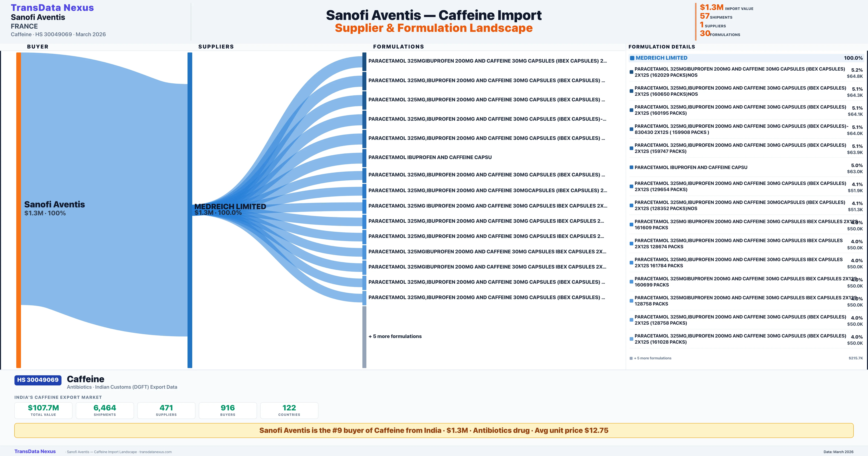
Task: Open the TransData Nexus header logo
Action: pos(52,8)
